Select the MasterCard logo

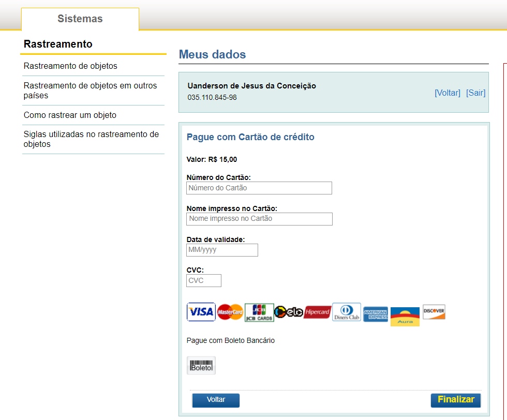pyautogui.click(x=230, y=312)
